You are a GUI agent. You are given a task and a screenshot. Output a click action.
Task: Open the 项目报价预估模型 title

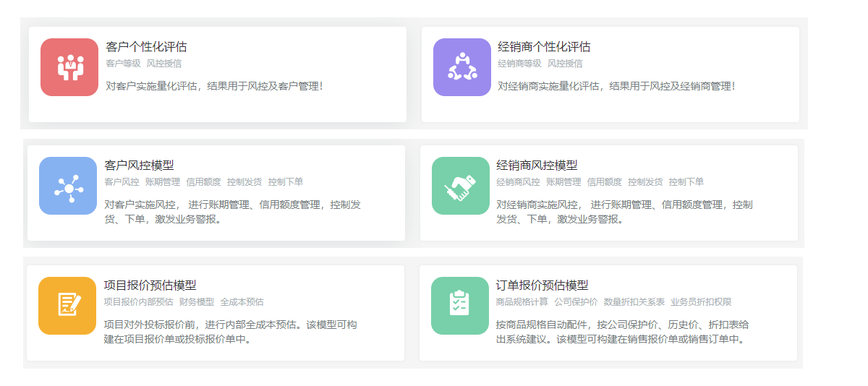coord(150,286)
